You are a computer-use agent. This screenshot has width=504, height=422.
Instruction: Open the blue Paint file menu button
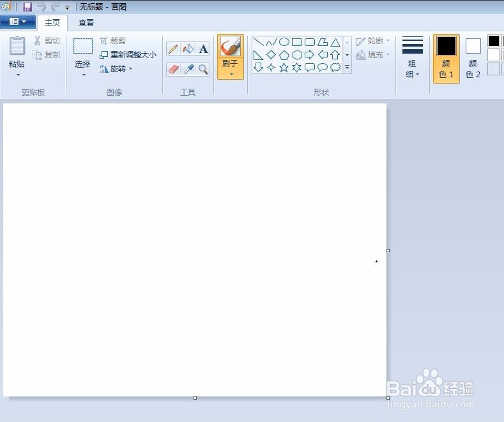(18, 22)
